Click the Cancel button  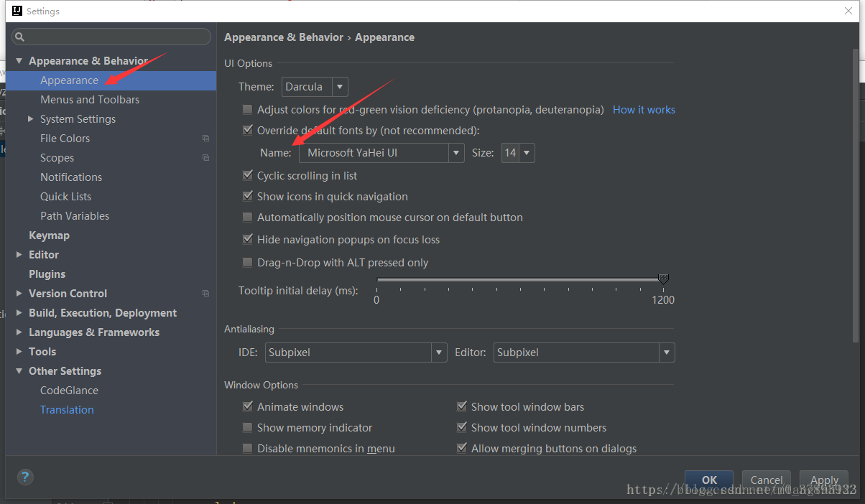[767, 480]
